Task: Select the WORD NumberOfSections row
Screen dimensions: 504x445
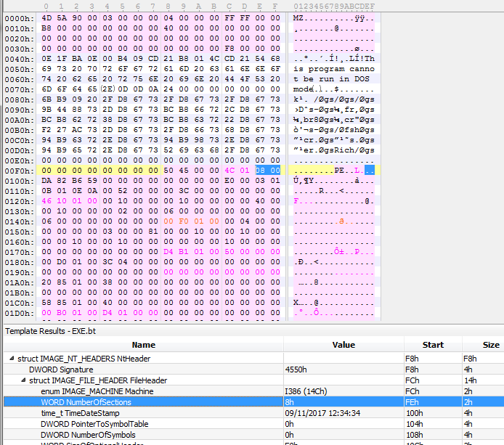Action: coord(86,402)
